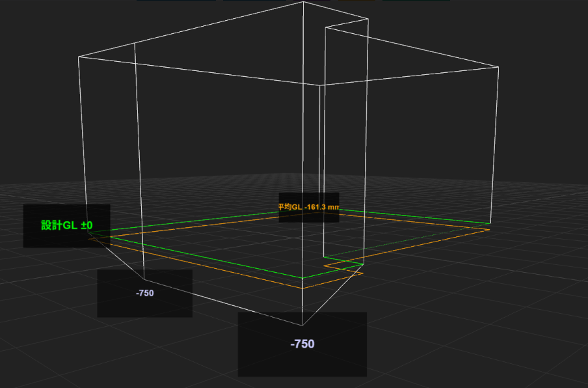Screen dimensions: 588x388
Task: Click the far left top corner of wireframe
Action: (79, 57)
